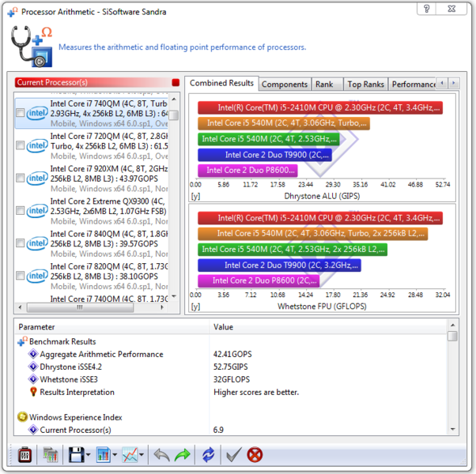The height and width of the screenshot is (474, 476).
Task: Go back with the grey arrow
Action: click(161, 455)
